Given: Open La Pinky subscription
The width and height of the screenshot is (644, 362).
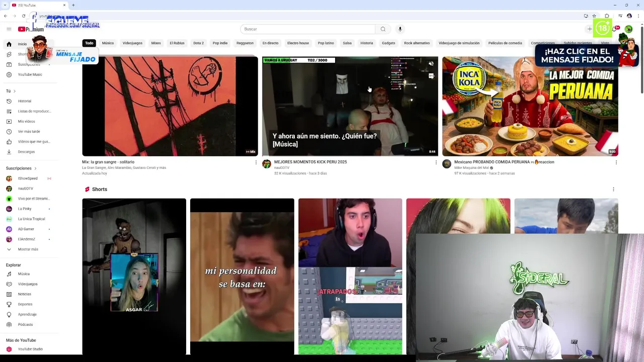Looking at the screenshot, I should coord(25,209).
